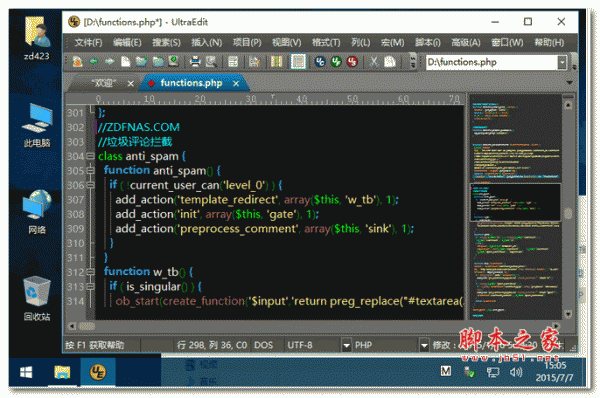
Task: Open the 编辑(E) menu
Action: [127, 42]
